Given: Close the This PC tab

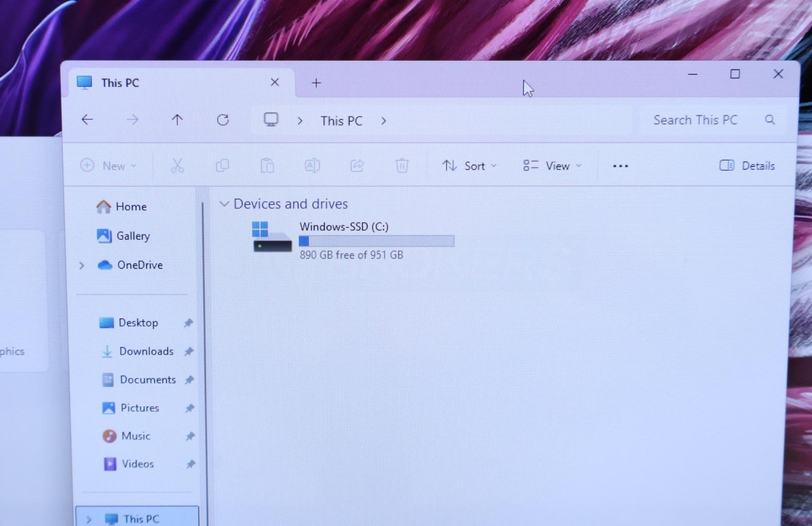Looking at the screenshot, I should [275, 82].
